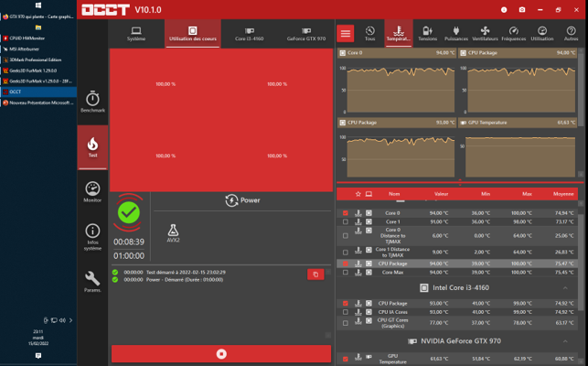Open the Benchmark section in sidebar
The height and width of the screenshot is (366, 588).
pyautogui.click(x=92, y=102)
